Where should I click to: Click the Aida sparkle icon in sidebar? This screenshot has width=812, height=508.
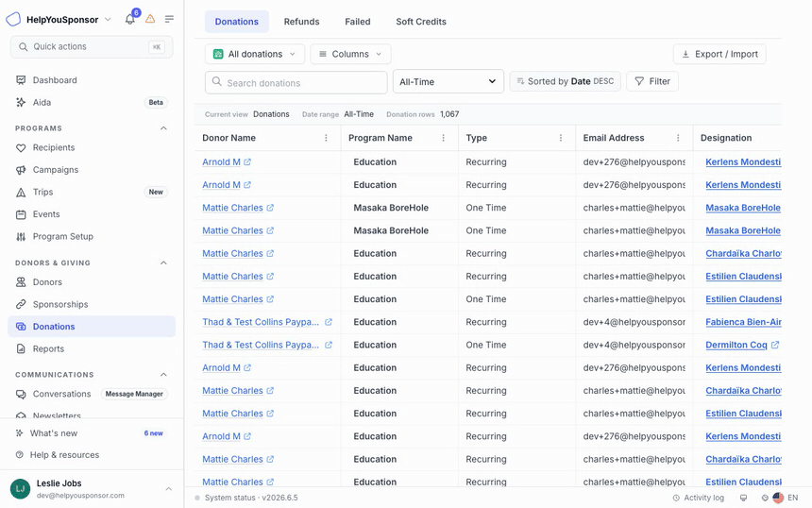pos(21,103)
